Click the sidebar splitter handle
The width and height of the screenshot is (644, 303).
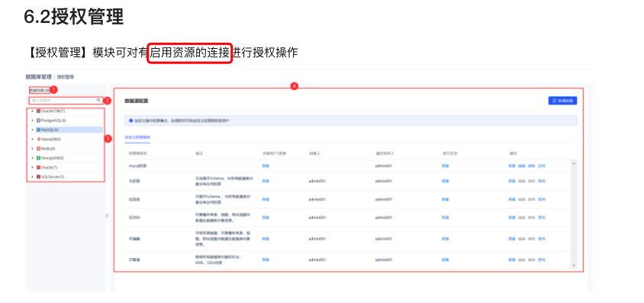107,215
